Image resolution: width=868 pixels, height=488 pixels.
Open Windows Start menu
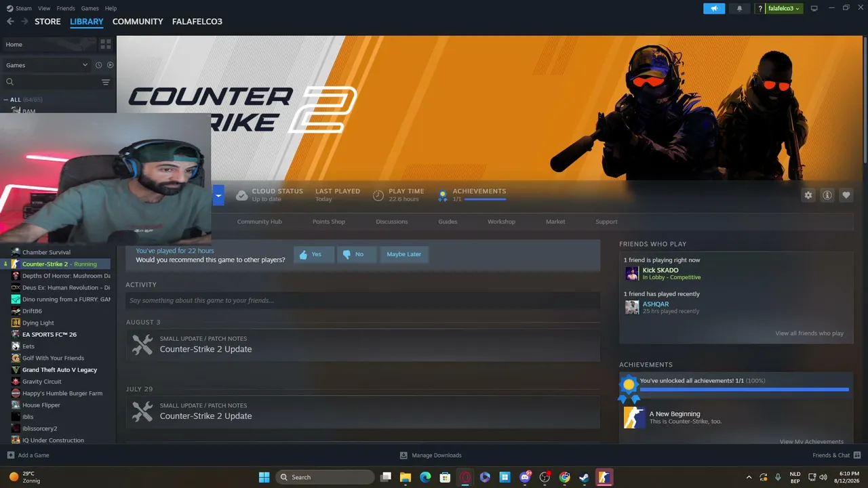tap(264, 477)
